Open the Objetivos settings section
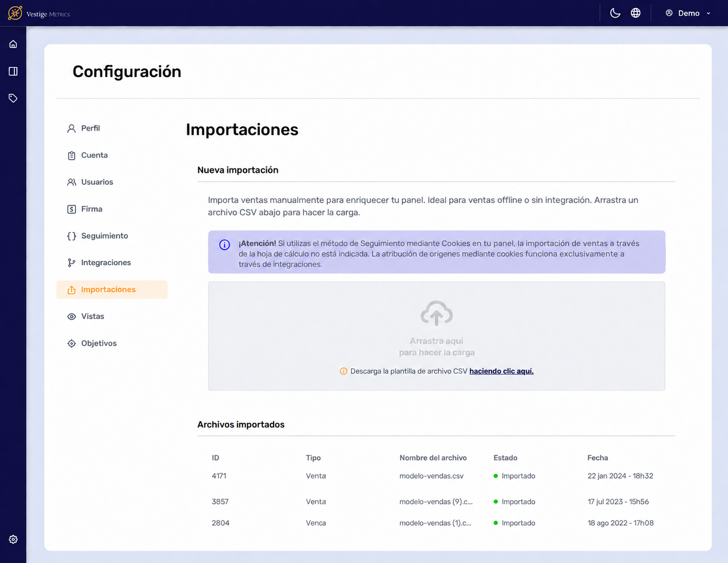Screen dimensions: 728x563 coord(112,343)
